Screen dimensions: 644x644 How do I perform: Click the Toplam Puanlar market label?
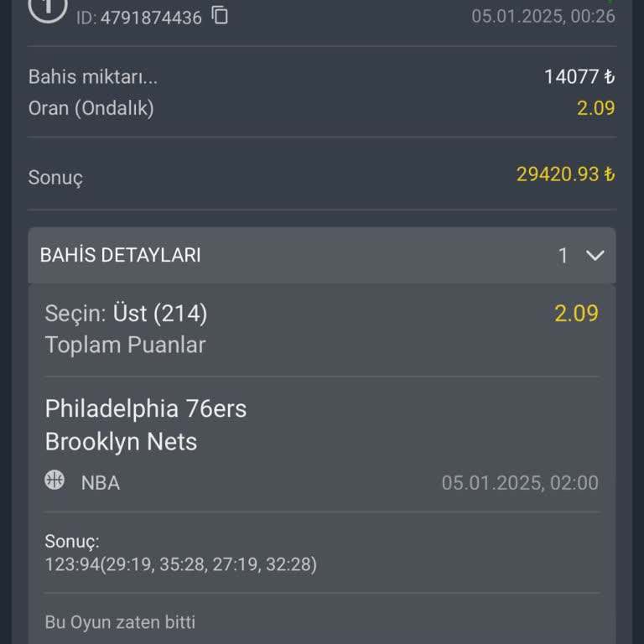click(x=125, y=345)
